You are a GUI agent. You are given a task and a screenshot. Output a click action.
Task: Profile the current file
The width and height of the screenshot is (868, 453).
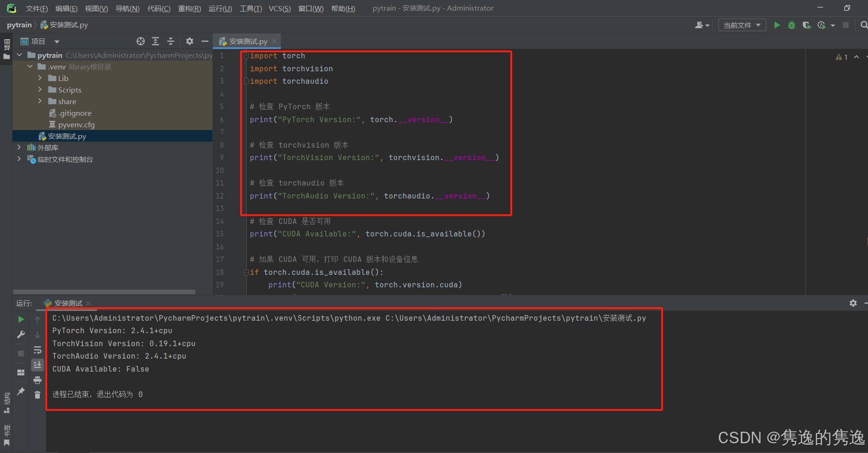pos(822,25)
